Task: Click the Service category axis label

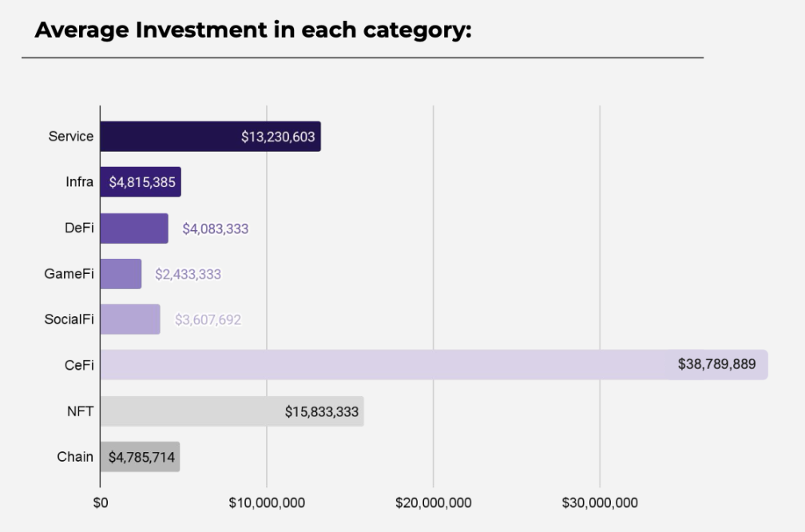Action: tap(71, 137)
